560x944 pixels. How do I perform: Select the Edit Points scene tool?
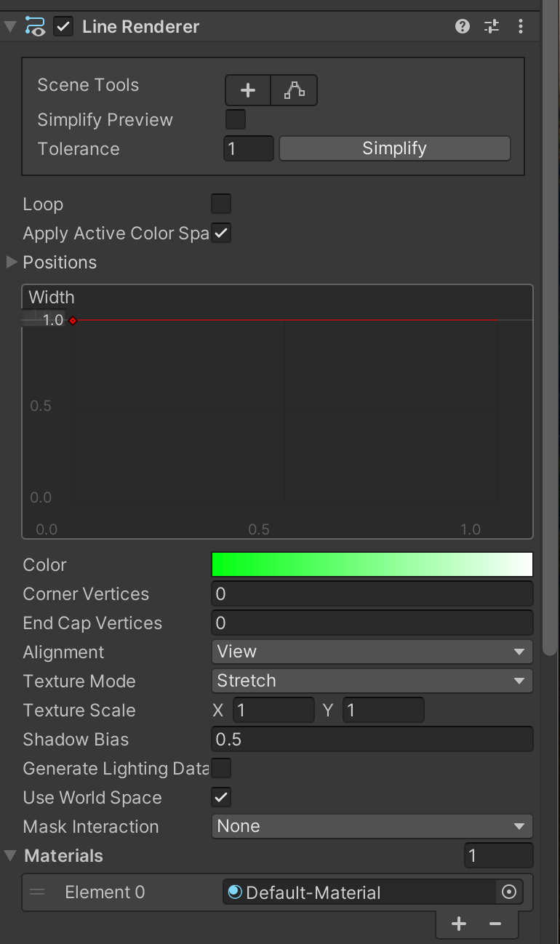(x=295, y=91)
